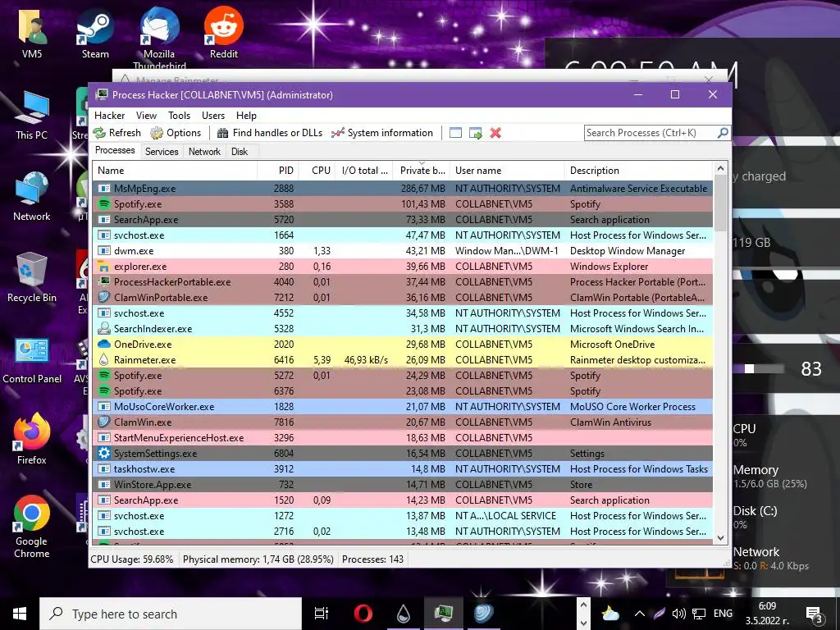Select the explorer.exe process icon
Viewport: 840px width, 630px height.
(104, 267)
